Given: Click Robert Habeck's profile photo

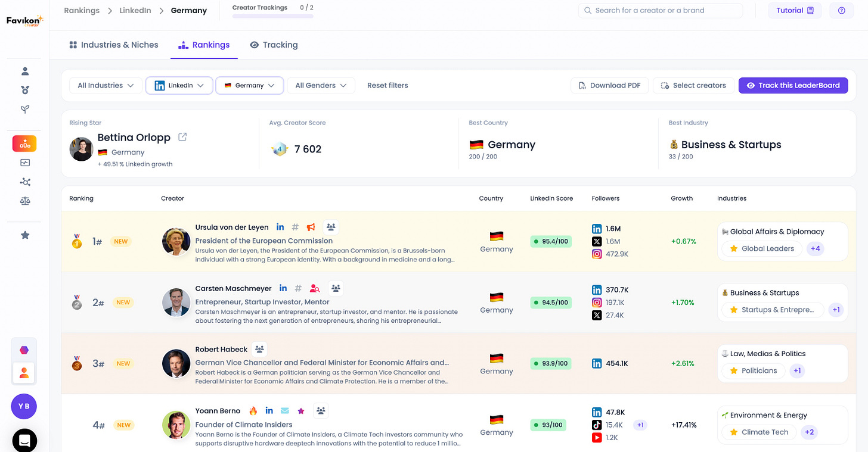Looking at the screenshot, I should pos(176,363).
